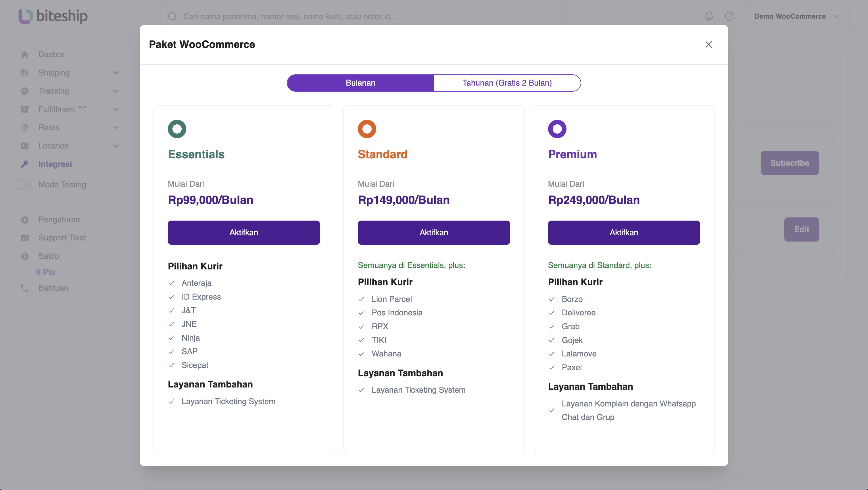Click the Bantuan phone icon

click(x=25, y=288)
